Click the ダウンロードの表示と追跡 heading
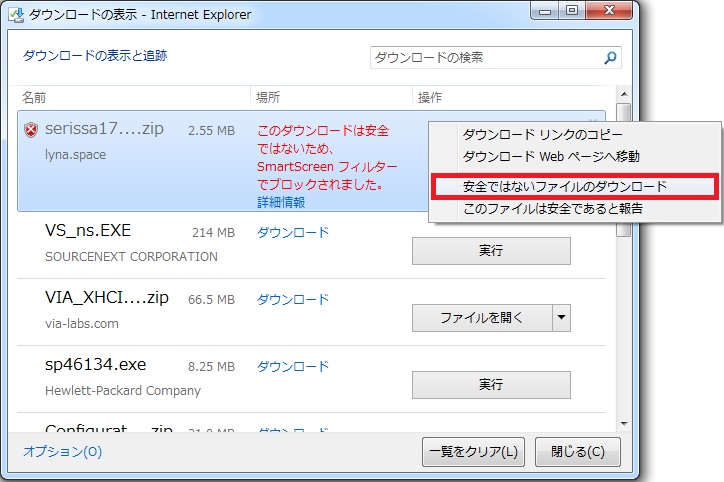Viewport: 724px width, 482px height. click(95, 56)
